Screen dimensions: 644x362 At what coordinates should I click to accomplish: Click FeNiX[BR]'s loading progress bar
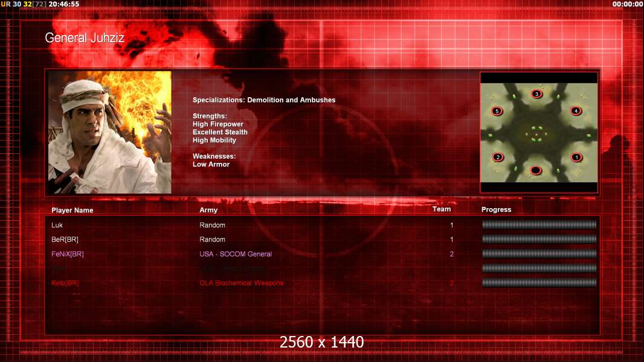(x=539, y=254)
